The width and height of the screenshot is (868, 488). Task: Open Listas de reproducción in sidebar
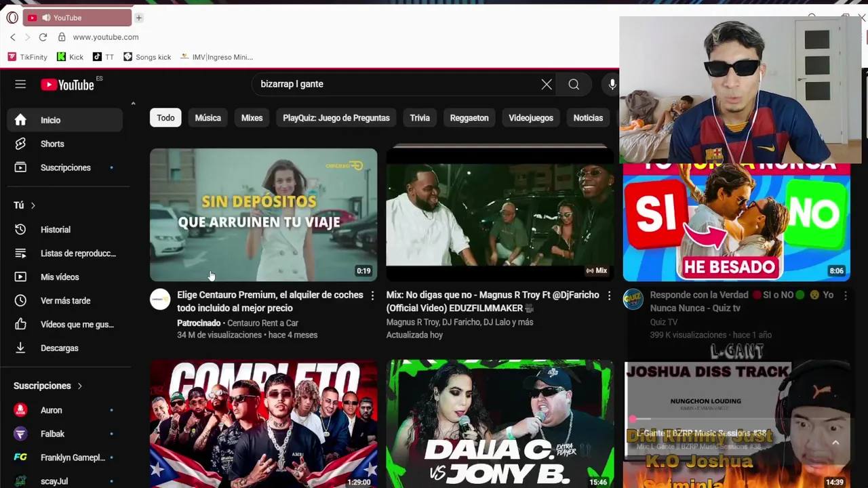point(65,253)
